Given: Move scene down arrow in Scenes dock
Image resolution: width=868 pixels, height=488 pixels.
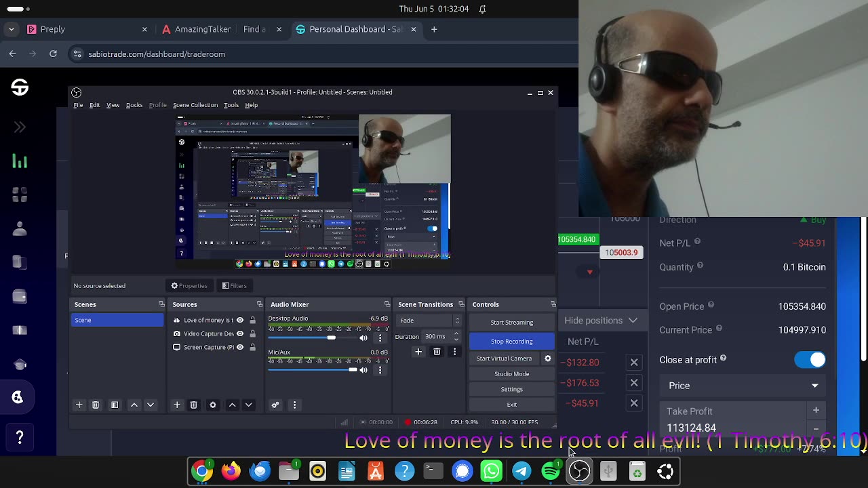Looking at the screenshot, I should pyautogui.click(x=151, y=405).
